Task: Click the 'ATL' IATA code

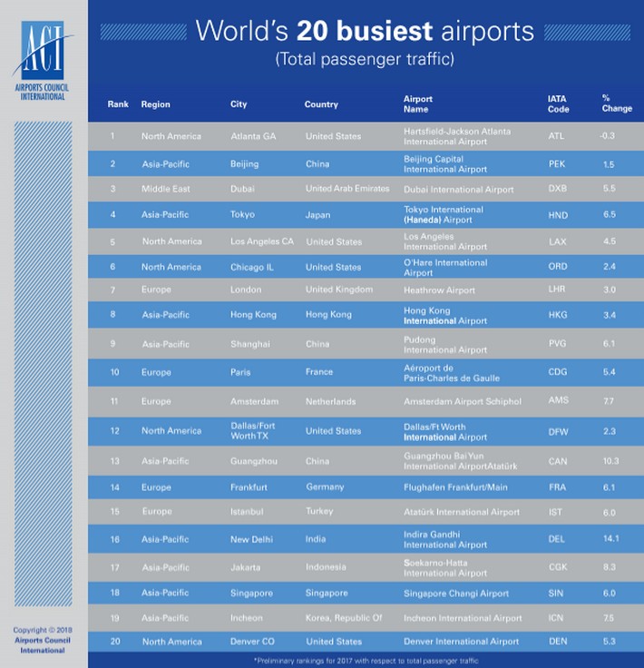Action: [x=556, y=136]
